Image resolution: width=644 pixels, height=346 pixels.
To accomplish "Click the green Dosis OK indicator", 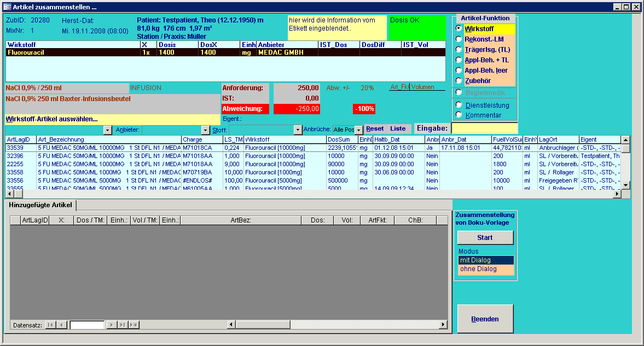I will click(417, 28).
